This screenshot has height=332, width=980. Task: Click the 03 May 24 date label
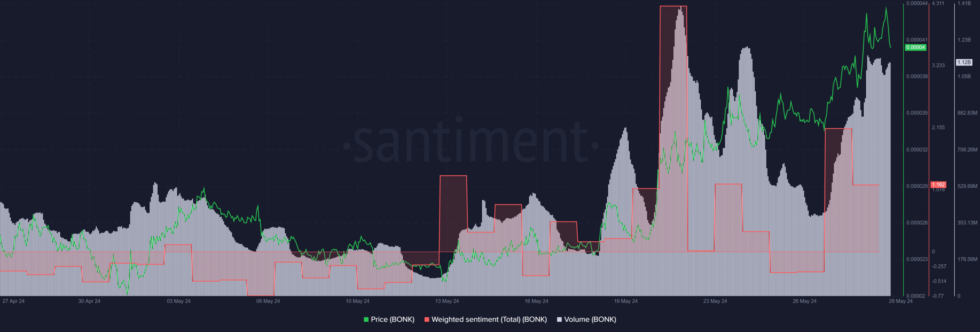(x=179, y=301)
